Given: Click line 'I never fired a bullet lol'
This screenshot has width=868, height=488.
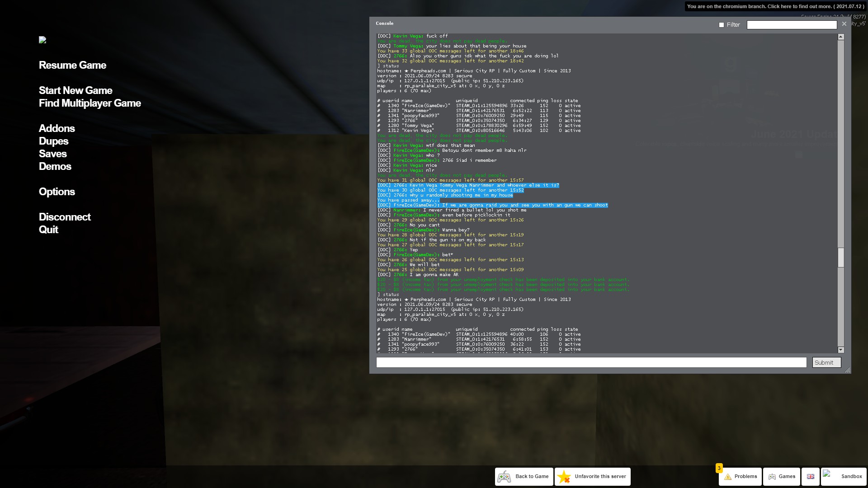Looking at the screenshot, I should (x=452, y=210).
